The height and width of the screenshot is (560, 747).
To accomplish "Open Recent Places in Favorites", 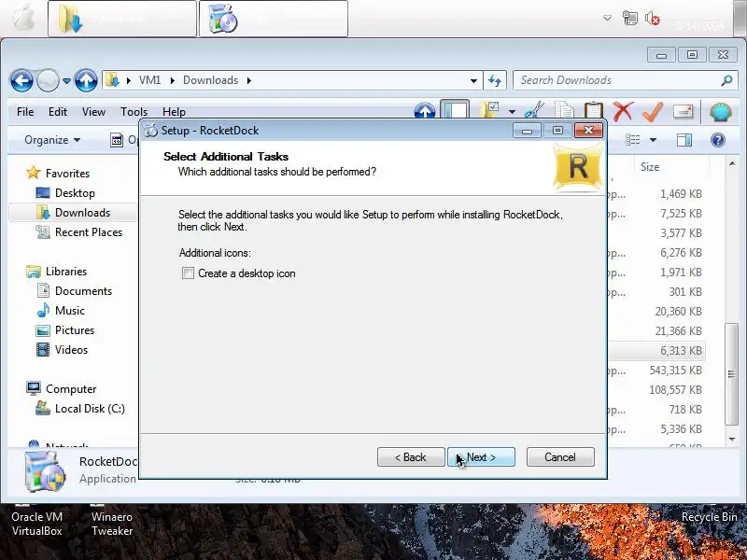I will tap(89, 231).
